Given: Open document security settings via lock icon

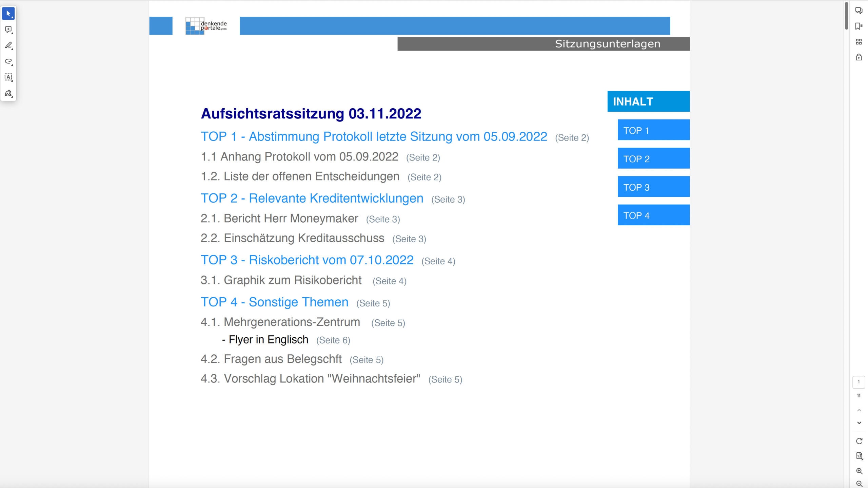Looking at the screenshot, I should point(859,57).
